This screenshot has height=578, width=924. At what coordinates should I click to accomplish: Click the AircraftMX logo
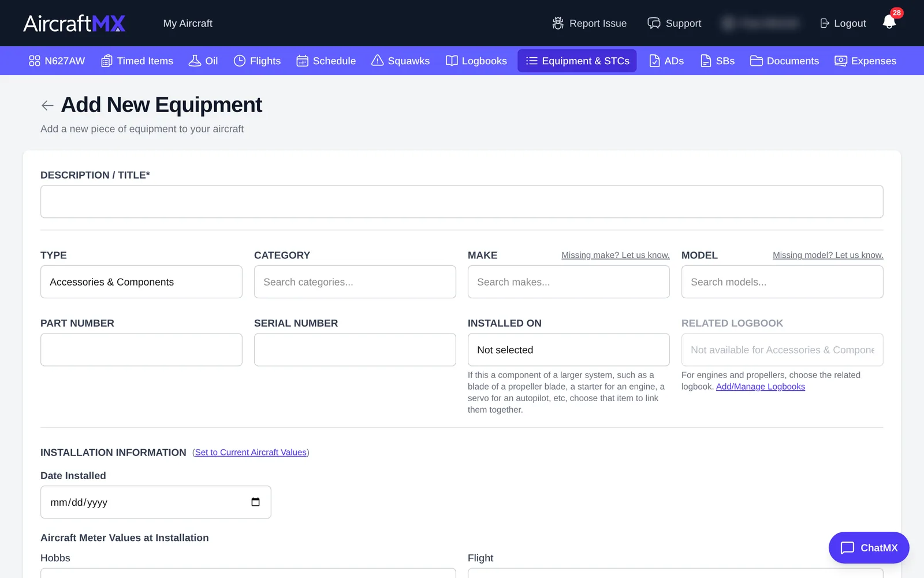click(74, 23)
